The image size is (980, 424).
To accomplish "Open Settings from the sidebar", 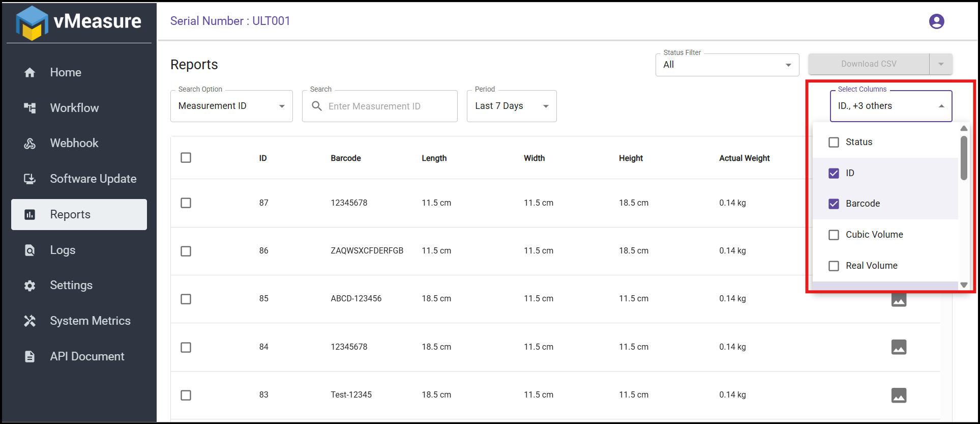I will pyautogui.click(x=79, y=285).
